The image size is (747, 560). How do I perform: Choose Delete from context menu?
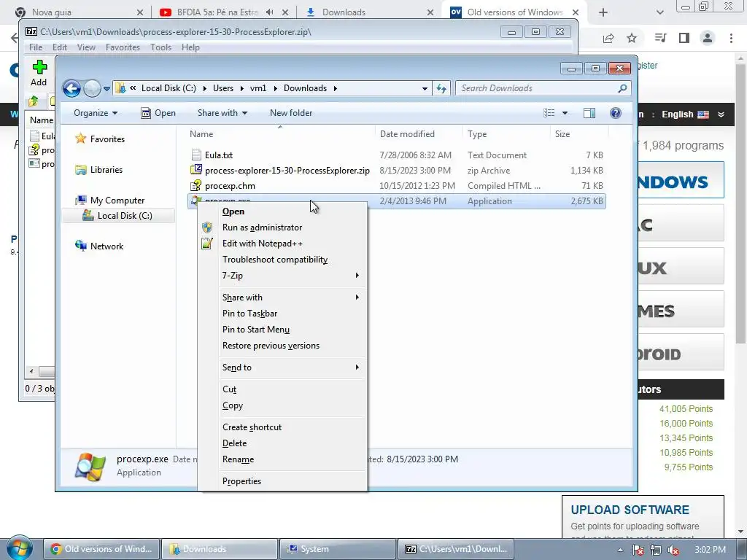pos(282,443)
